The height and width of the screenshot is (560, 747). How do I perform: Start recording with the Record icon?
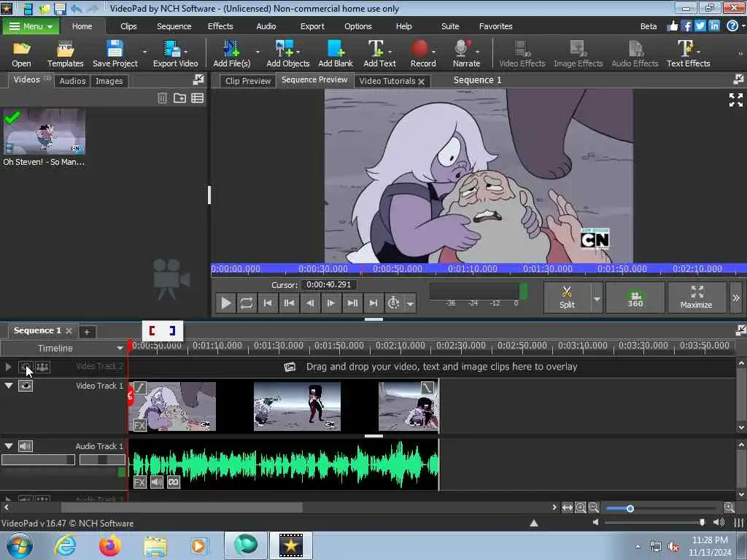pyautogui.click(x=422, y=53)
